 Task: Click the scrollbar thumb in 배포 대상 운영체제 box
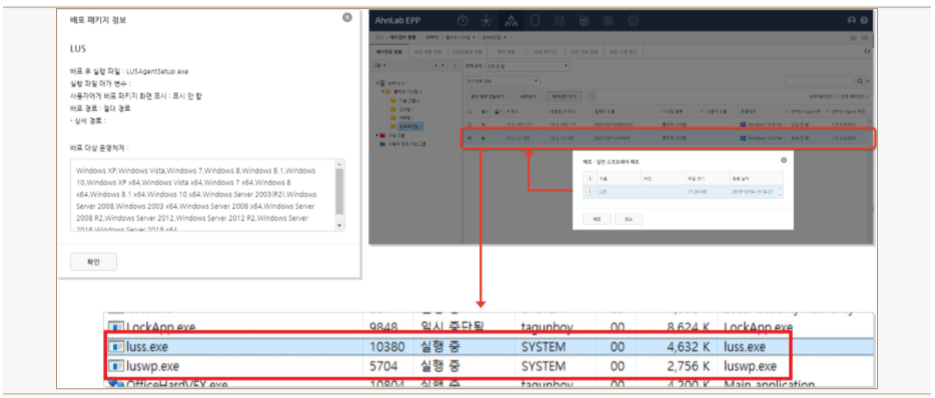[339, 191]
